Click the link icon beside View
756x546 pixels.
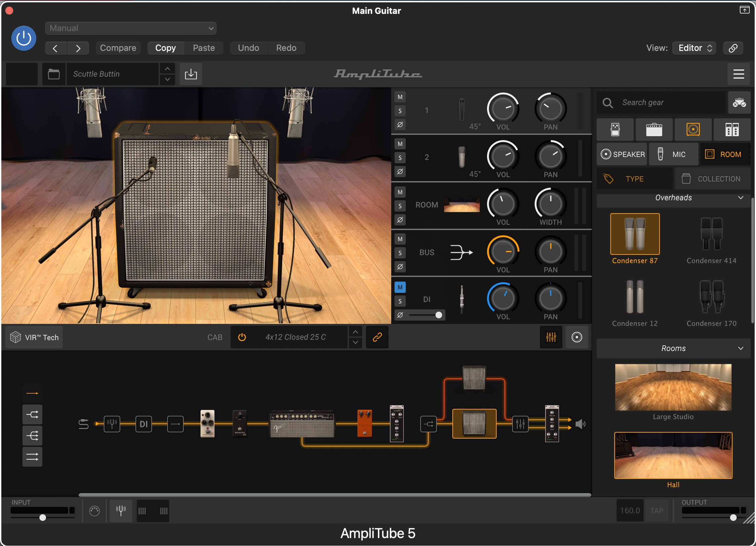pyautogui.click(x=733, y=48)
